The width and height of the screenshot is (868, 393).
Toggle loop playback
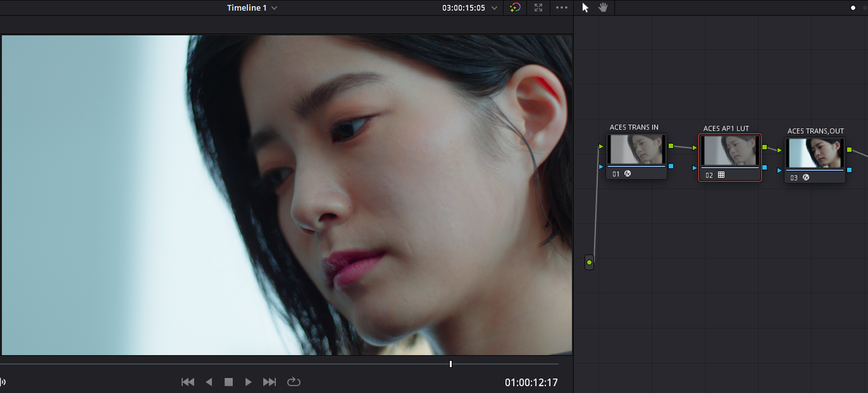coord(294,382)
